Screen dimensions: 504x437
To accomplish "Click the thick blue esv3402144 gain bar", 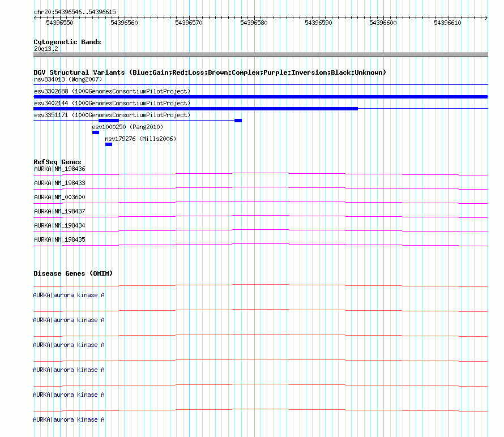I will (196, 109).
